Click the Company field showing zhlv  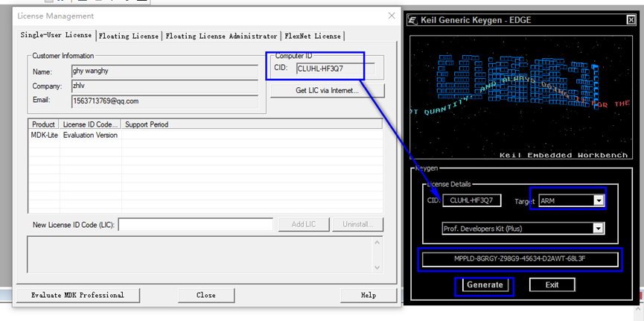pos(165,86)
